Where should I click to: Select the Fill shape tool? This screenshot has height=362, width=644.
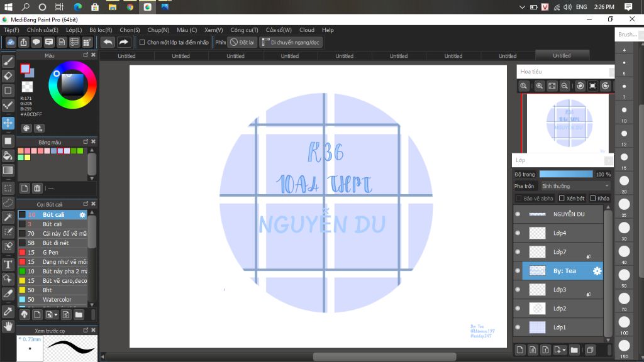click(8, 141)
